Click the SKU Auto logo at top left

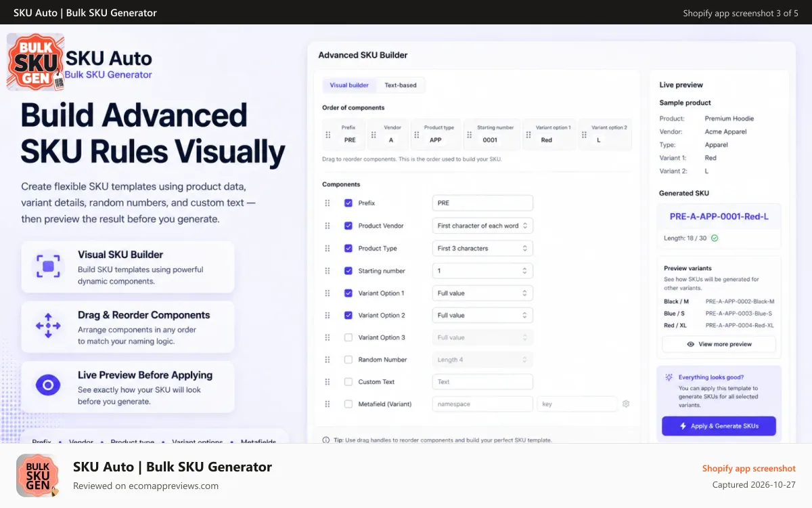pos(35,62)
